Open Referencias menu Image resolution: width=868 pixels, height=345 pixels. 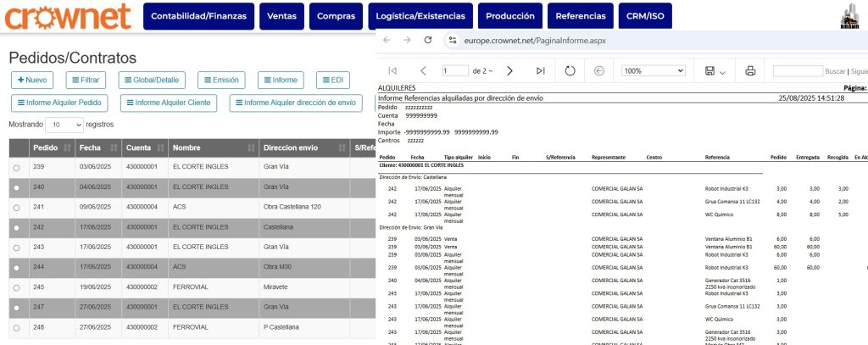581,16
